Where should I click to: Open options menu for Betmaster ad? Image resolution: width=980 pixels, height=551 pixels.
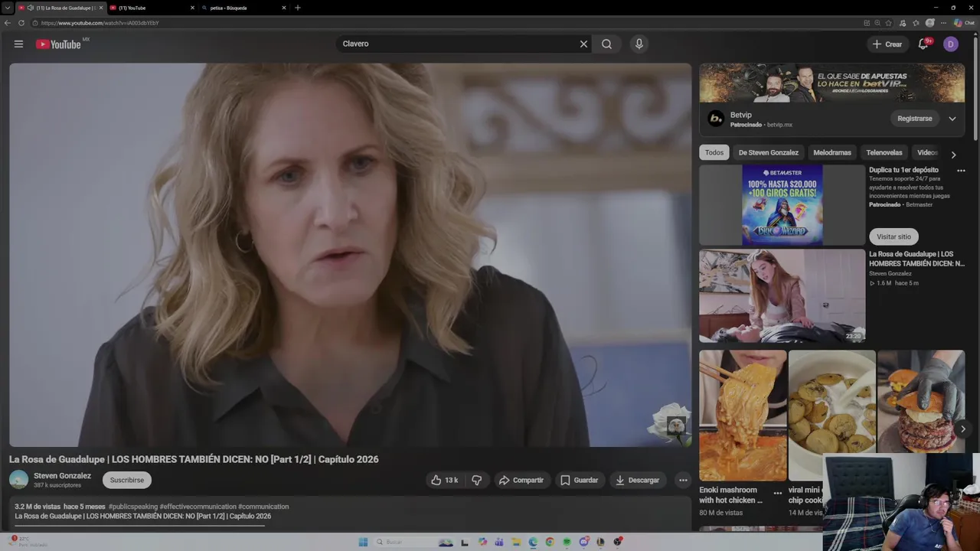[961, 171]
